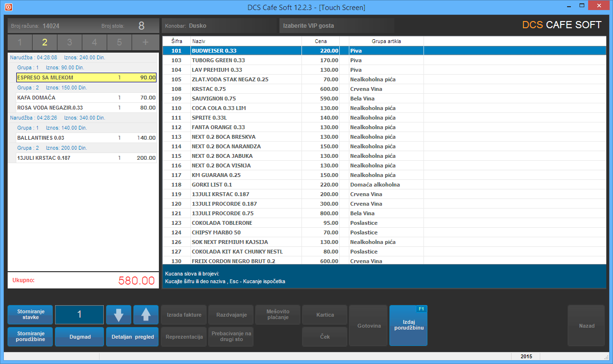Open the Izaberite VIP gosta selector
This screenshot has width=613, height=364.
pos(336,26)
